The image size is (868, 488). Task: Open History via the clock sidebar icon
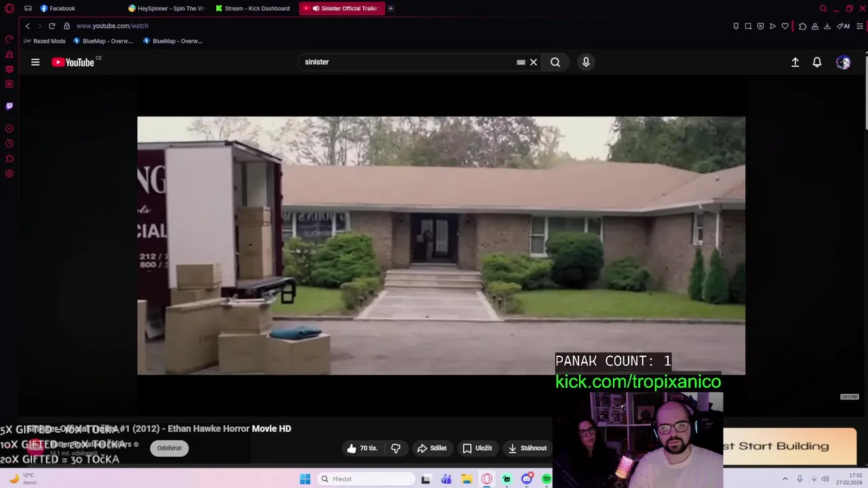click(9, 144)
